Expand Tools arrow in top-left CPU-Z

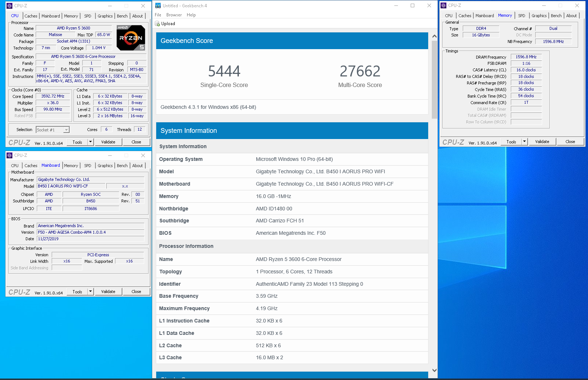point(91,142)
